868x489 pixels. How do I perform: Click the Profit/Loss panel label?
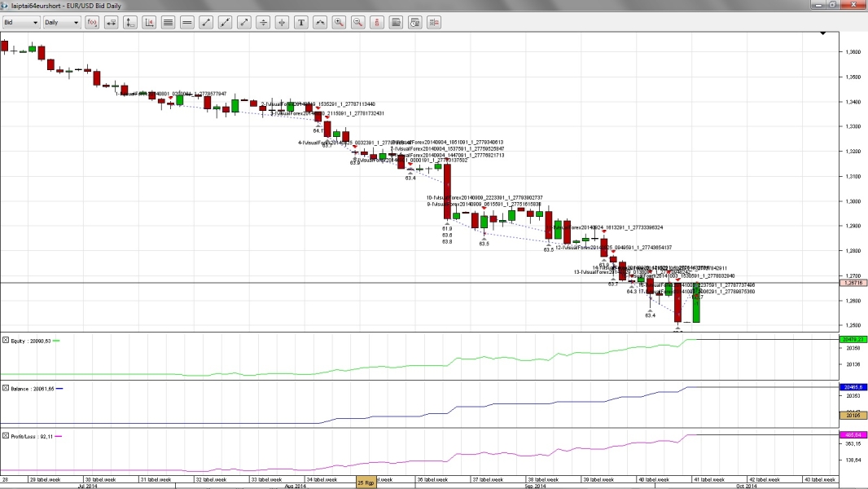coord(32,436)
